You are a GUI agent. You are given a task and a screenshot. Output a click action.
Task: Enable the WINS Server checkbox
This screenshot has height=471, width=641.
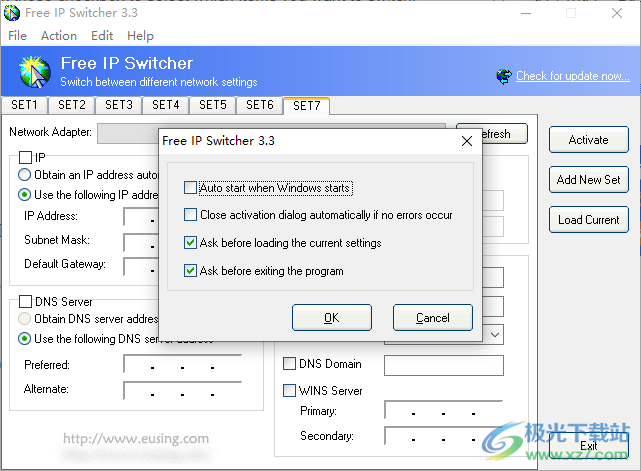(289, 390)
